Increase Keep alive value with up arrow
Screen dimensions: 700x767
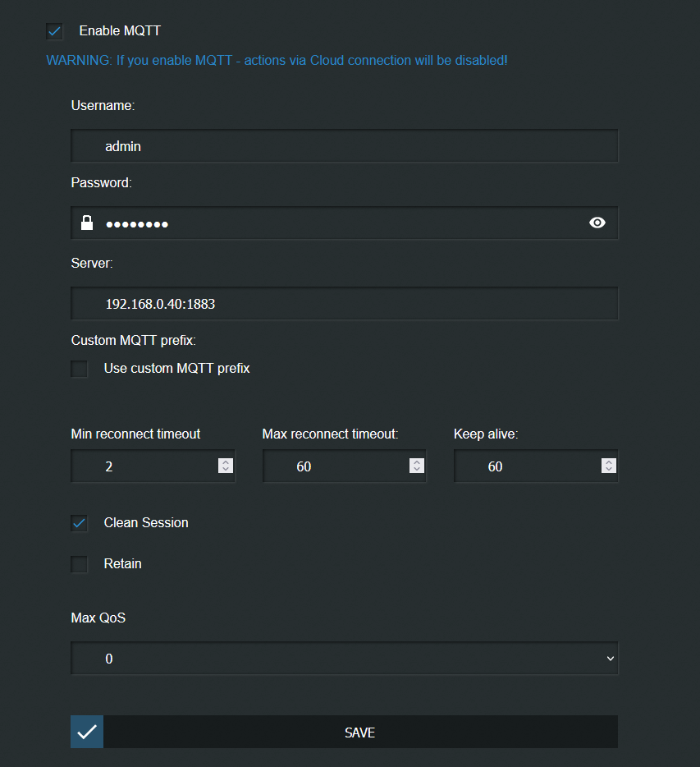[609, 462]
